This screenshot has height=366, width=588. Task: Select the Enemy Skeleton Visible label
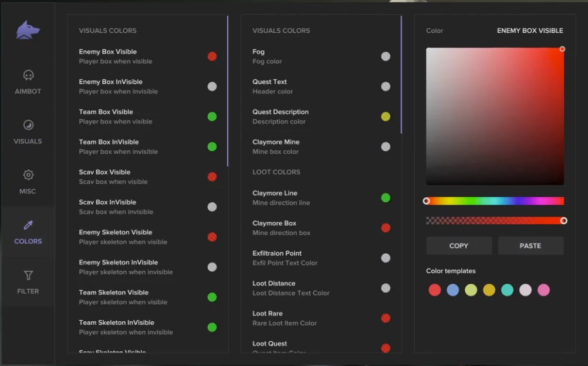[116, 232]
